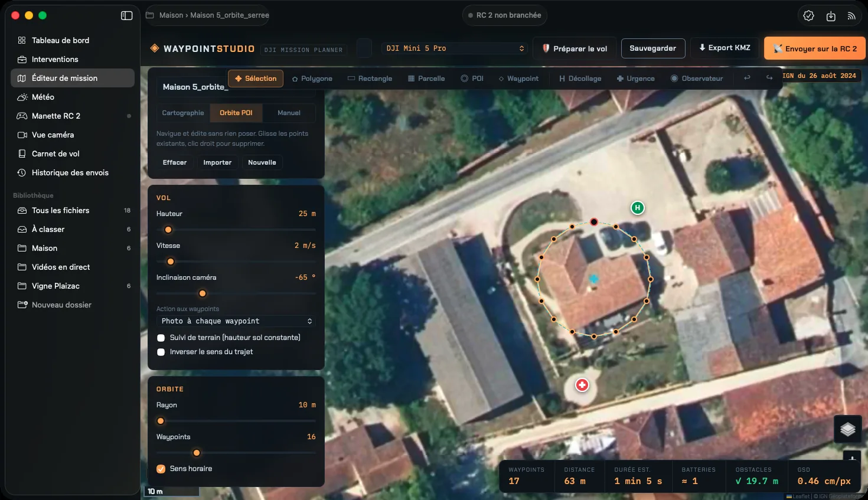This screenshot has width=868, height=500.
Task: Go to Manette RC 2 controller page
Action: (x=73, y=116)
